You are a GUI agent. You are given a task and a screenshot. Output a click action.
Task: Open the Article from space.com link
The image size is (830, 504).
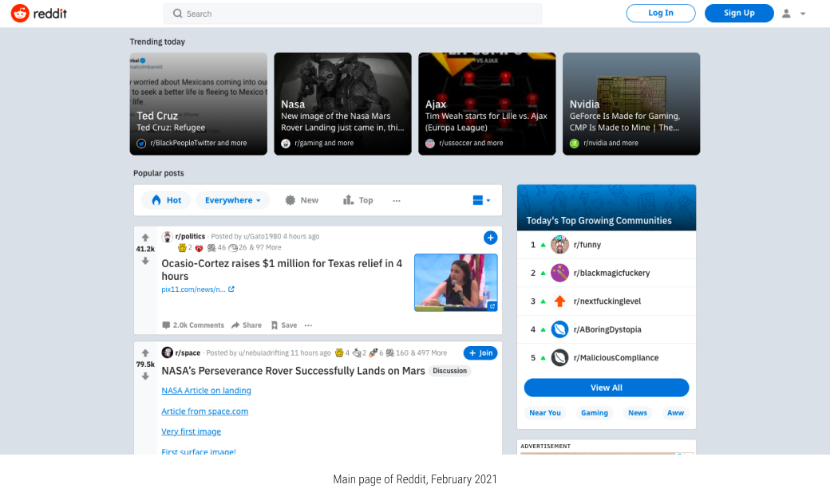pos(205,411)
